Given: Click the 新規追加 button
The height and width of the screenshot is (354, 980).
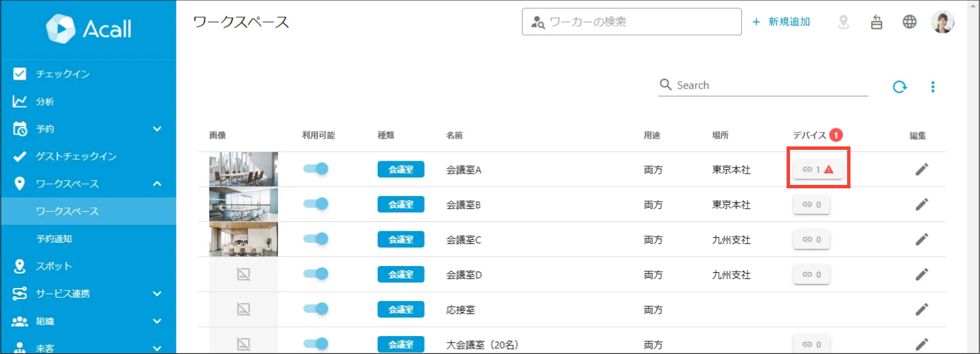Looking at the screenshot, I should (781, 22).
